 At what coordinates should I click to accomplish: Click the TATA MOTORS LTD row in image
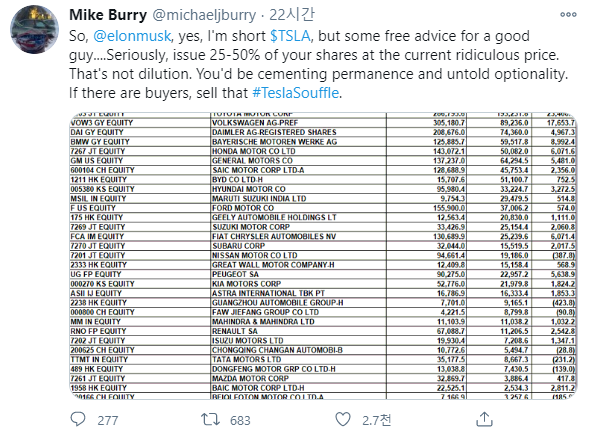(323, 359)
